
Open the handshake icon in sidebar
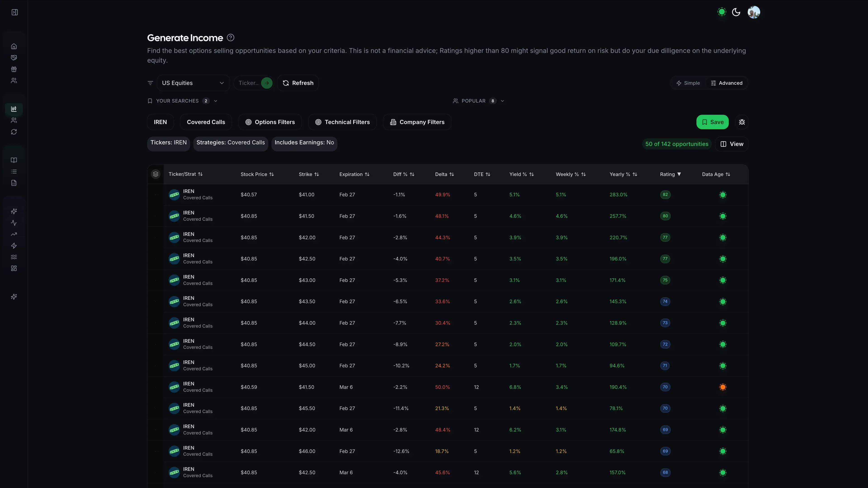pos(14,58)
